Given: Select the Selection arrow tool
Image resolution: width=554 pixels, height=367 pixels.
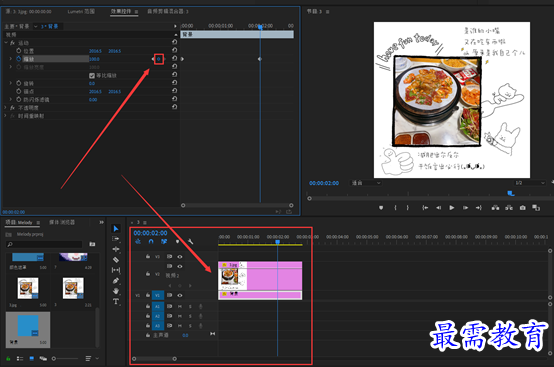Looking at the screenshot, I should (x=116, y=229).
